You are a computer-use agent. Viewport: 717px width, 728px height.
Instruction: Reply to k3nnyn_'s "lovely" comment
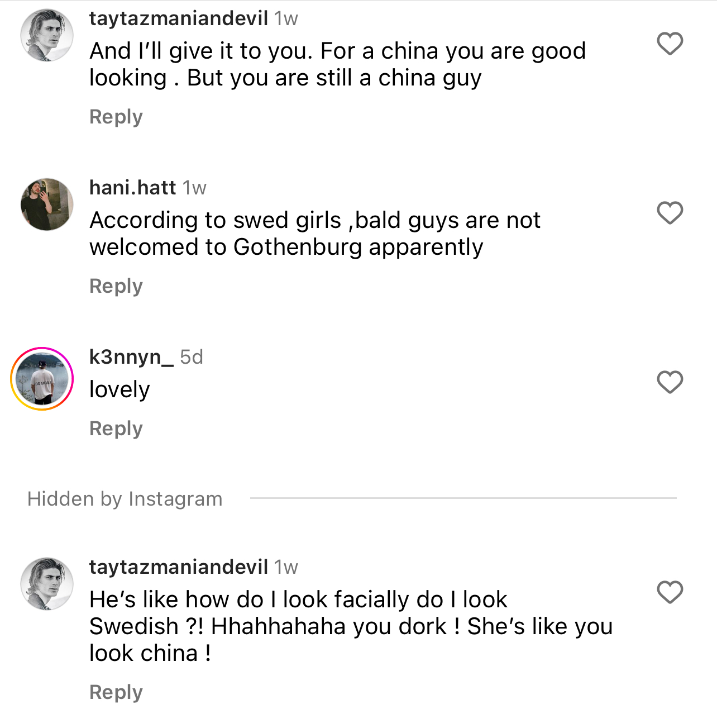coord(116,429)
